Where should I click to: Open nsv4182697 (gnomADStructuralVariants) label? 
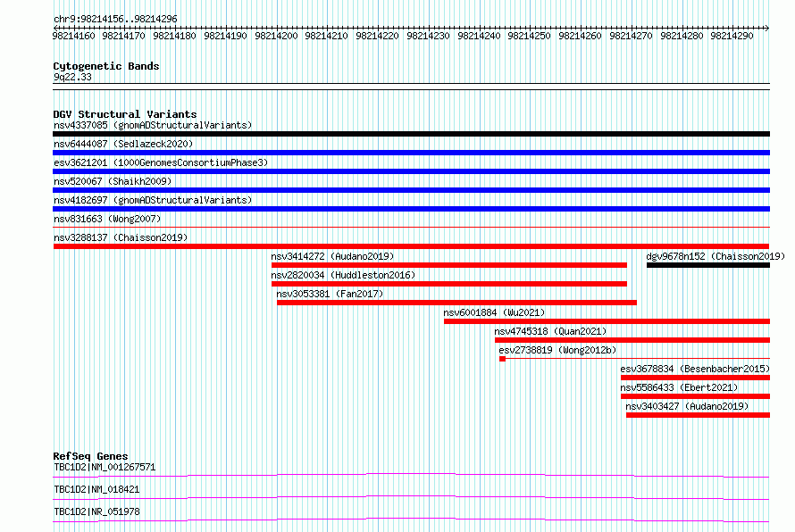(153, 200)
